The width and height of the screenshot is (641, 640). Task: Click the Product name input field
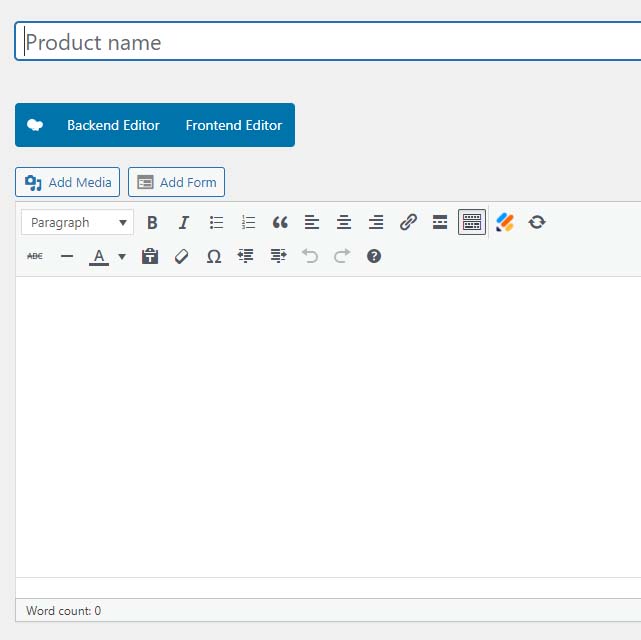tap(330, 42)
